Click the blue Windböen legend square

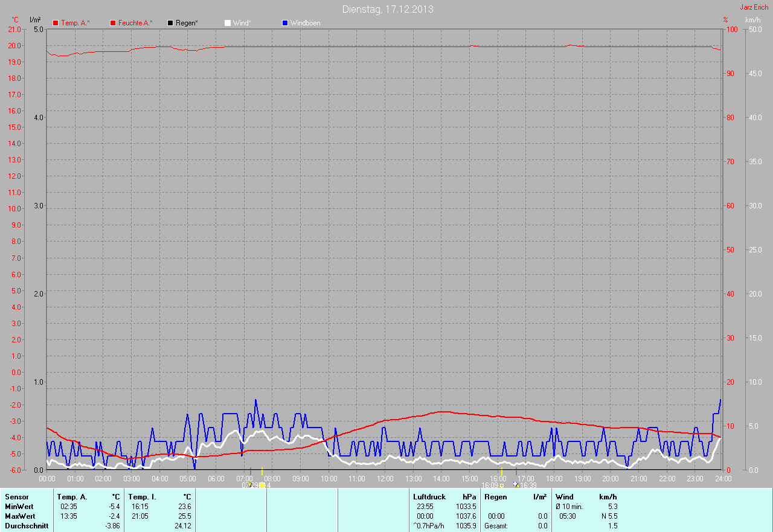coord(285,23)
